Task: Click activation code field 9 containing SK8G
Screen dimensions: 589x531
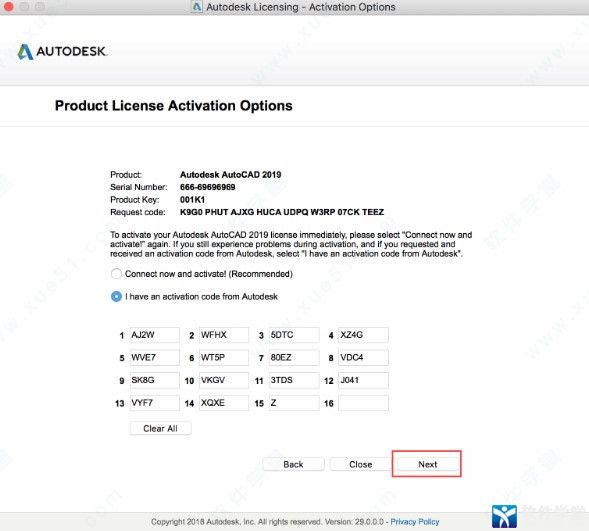Action: click(154, 380)
